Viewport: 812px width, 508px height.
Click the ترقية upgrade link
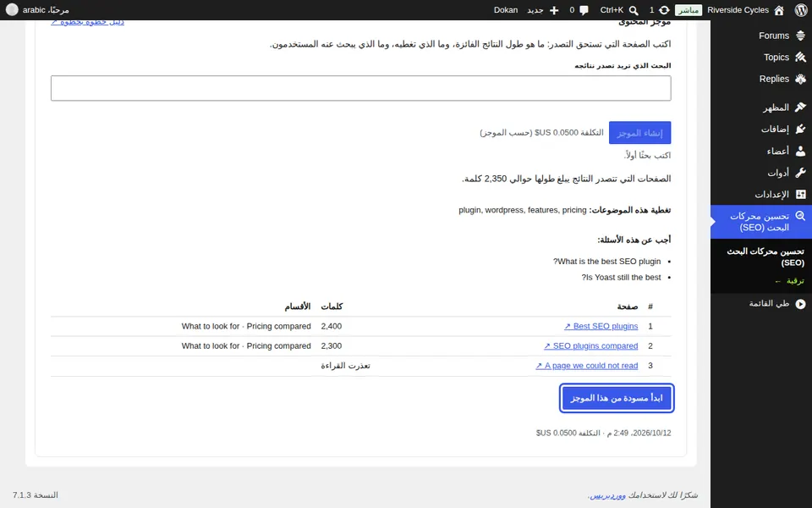click(x=789, y=281)
